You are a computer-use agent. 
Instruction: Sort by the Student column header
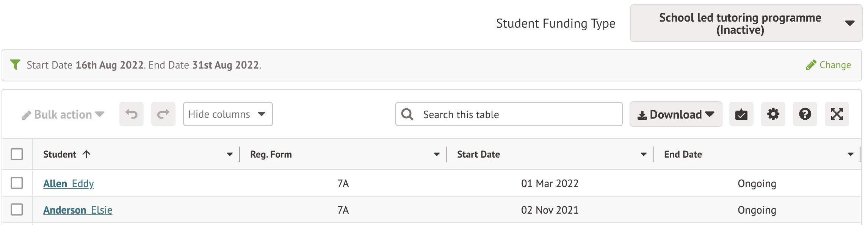pyautogui.click(x=60, y=154)
